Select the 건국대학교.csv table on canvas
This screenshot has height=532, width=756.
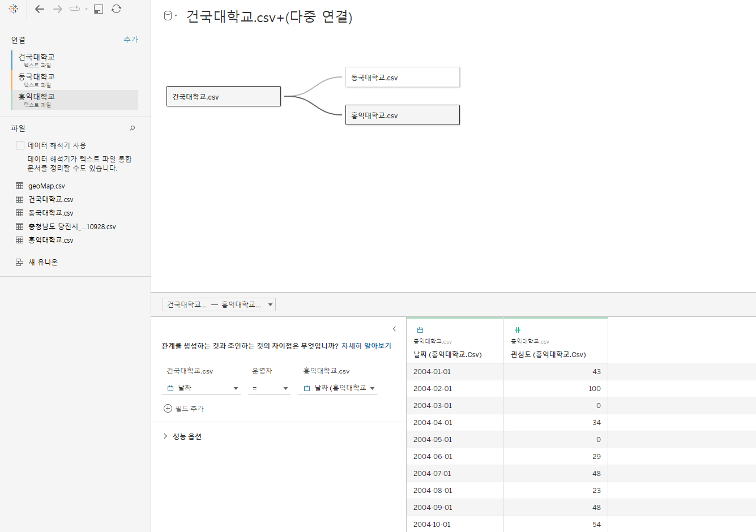click(224, 96)
